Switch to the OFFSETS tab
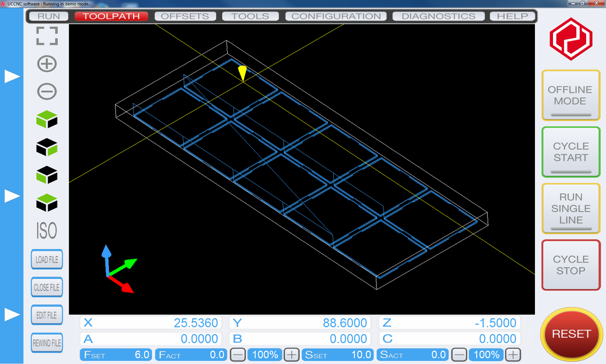Viewport: 606px width, 364px height. [x=185, y=16]
